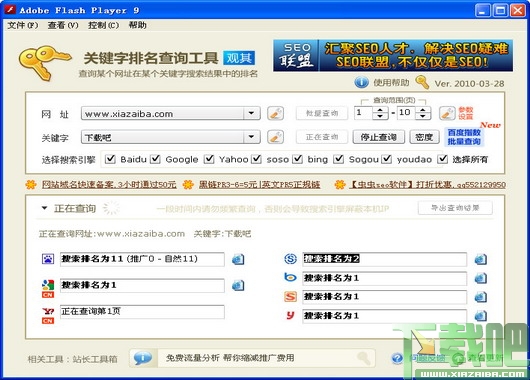Increase the start page value from 1
This screenshot has width=530, height=380.
380,110
